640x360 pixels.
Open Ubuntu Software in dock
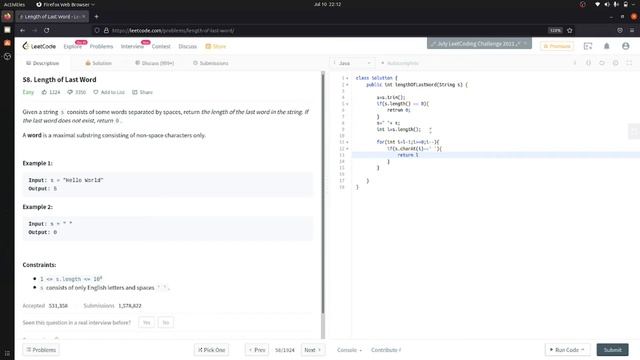(7, 43)
